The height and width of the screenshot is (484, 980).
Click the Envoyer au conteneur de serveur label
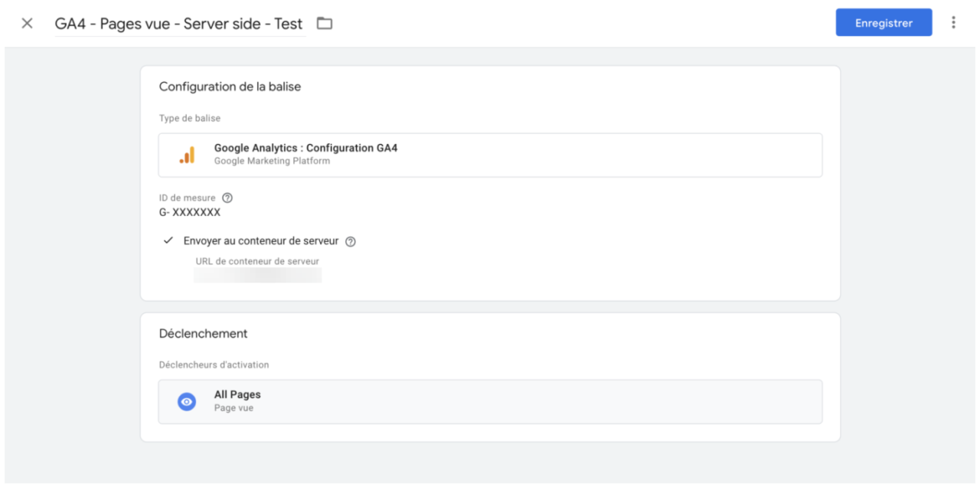click(261, 240)
